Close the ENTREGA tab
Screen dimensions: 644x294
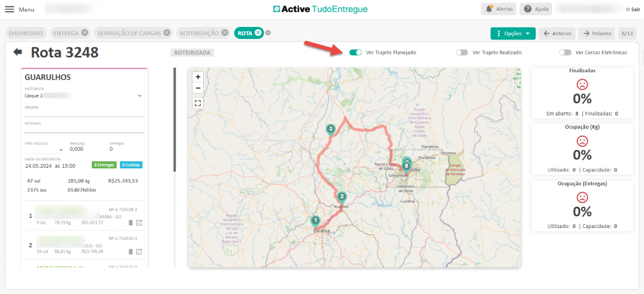pos(84,33)
